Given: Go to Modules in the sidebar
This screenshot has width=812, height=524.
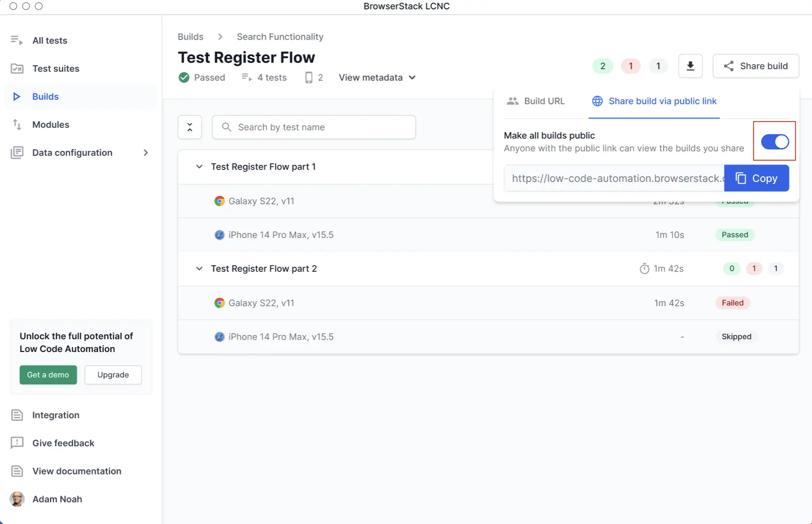Looking at the screenshot, I should tap(50, 125).
